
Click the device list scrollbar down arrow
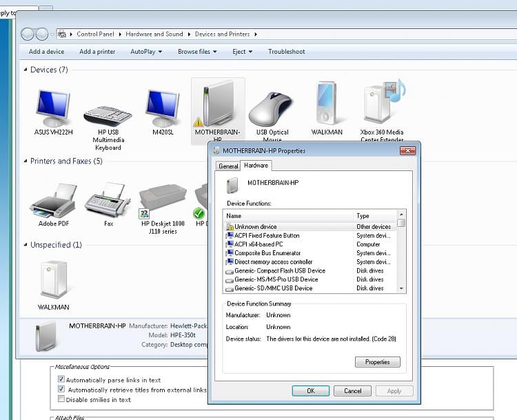(x=401, y=289)
